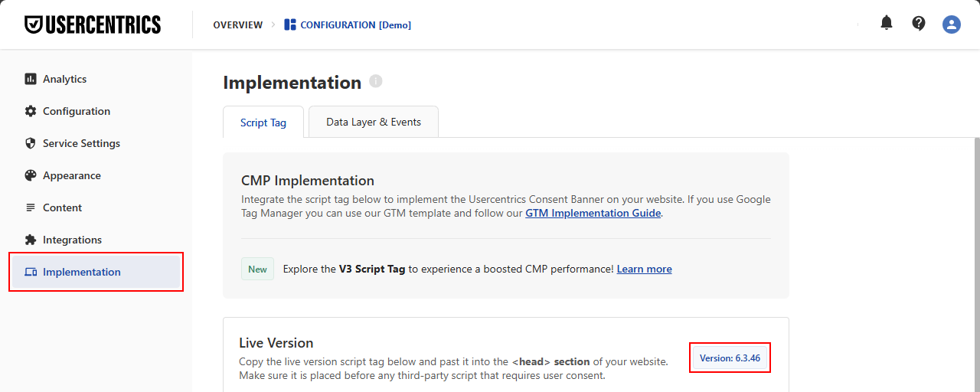Click the configuration grid icon in breadcrumb
980x392 pixels.
[289, 24]
